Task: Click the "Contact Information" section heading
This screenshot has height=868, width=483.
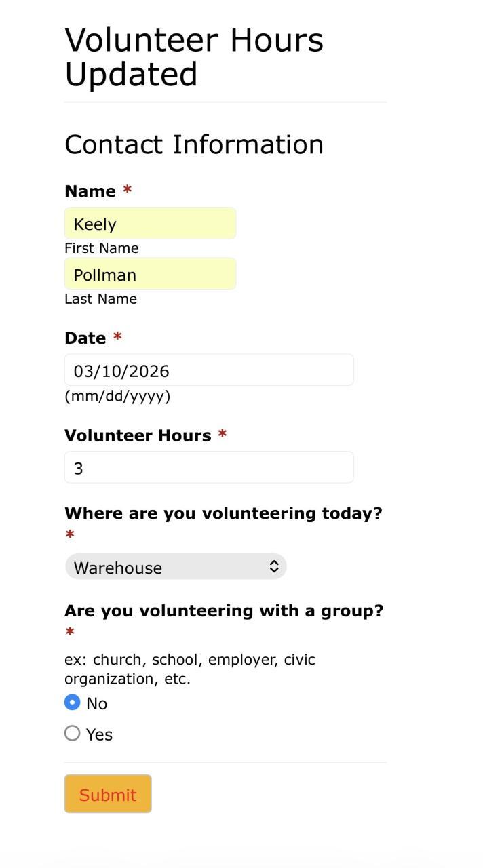Action: click(194, 144)
